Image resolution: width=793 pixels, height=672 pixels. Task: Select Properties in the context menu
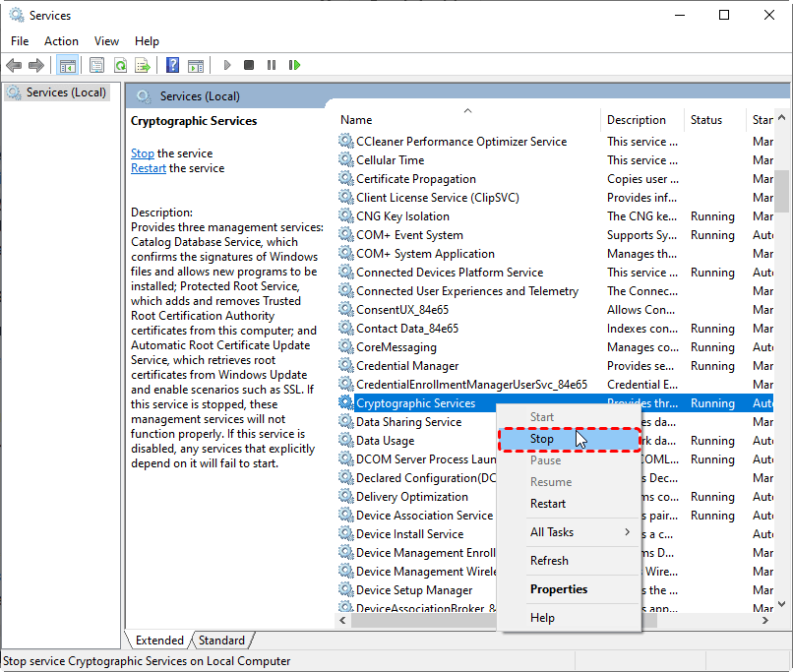[558, 589]
